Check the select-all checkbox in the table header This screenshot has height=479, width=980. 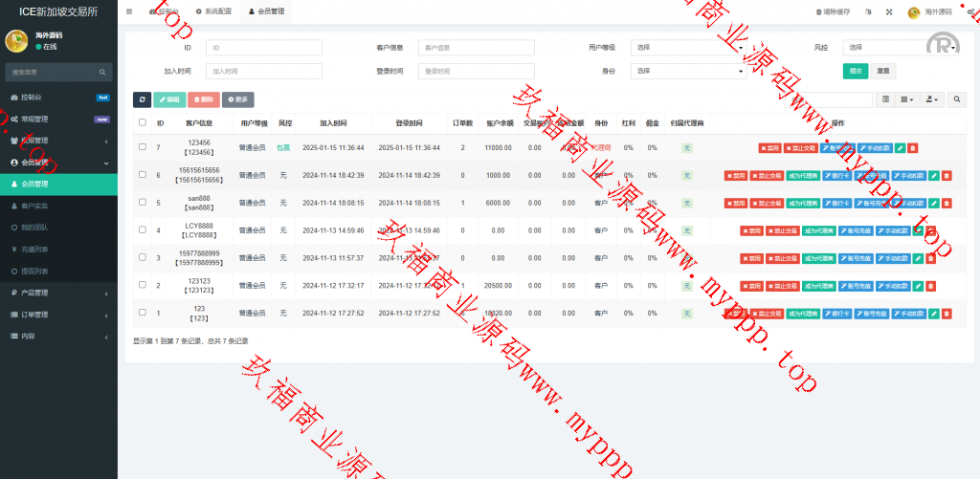143,122
